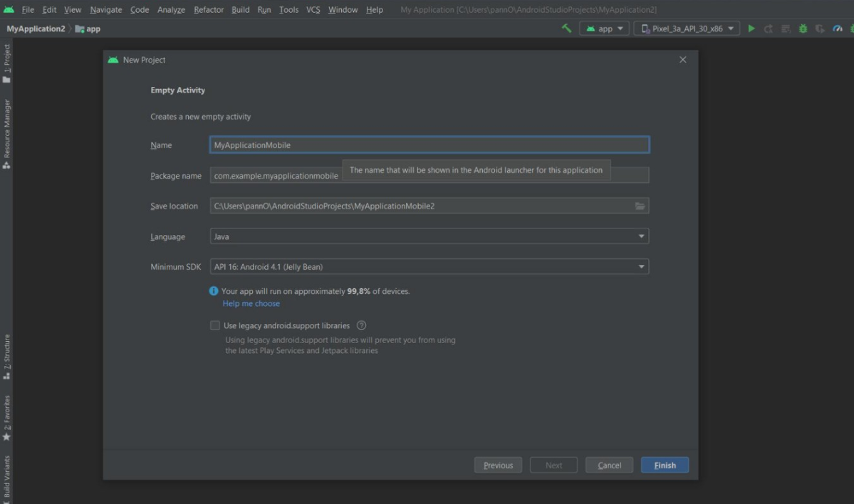Browse for save location using folder icon
The height and width of the screenshot is (504, 854).
pos(640,206)
